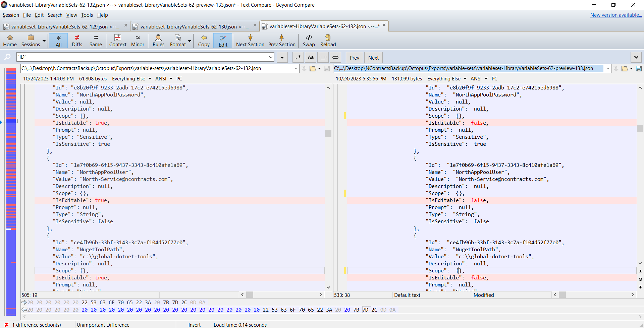Image resolution: width=644 pixels, height=328 pixels.
Task: Click Next to find the next match
Action: tap(373, 57)
